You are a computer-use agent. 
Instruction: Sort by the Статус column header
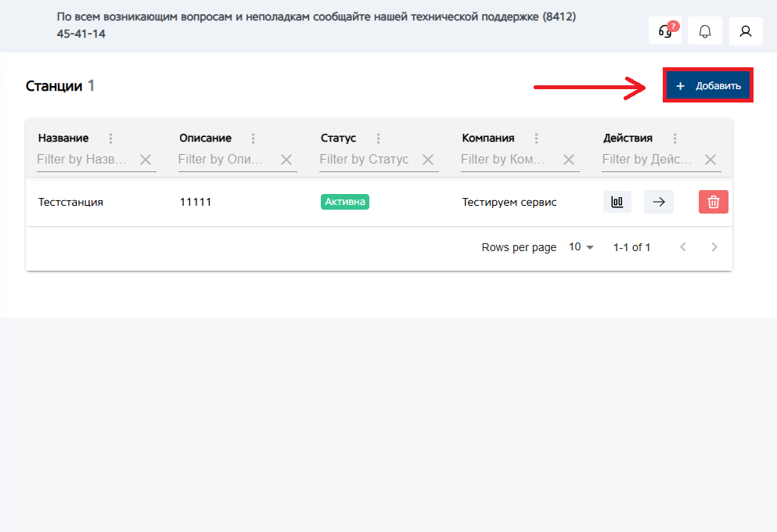(338, 138)
